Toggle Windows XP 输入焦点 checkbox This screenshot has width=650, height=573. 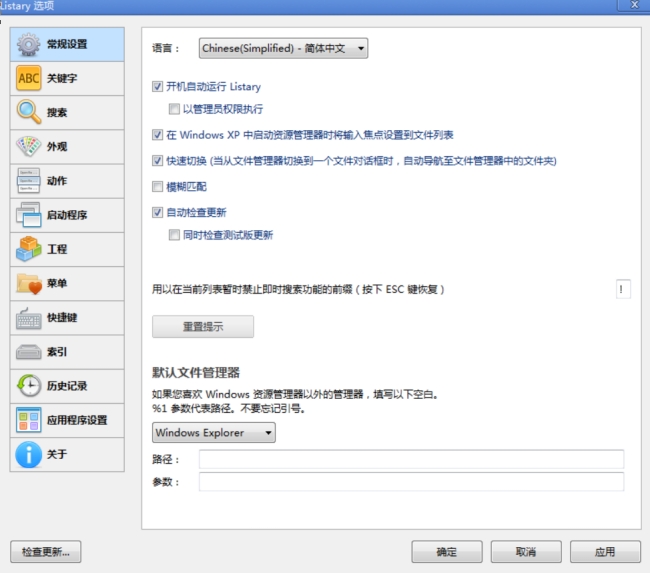(157, 135)
